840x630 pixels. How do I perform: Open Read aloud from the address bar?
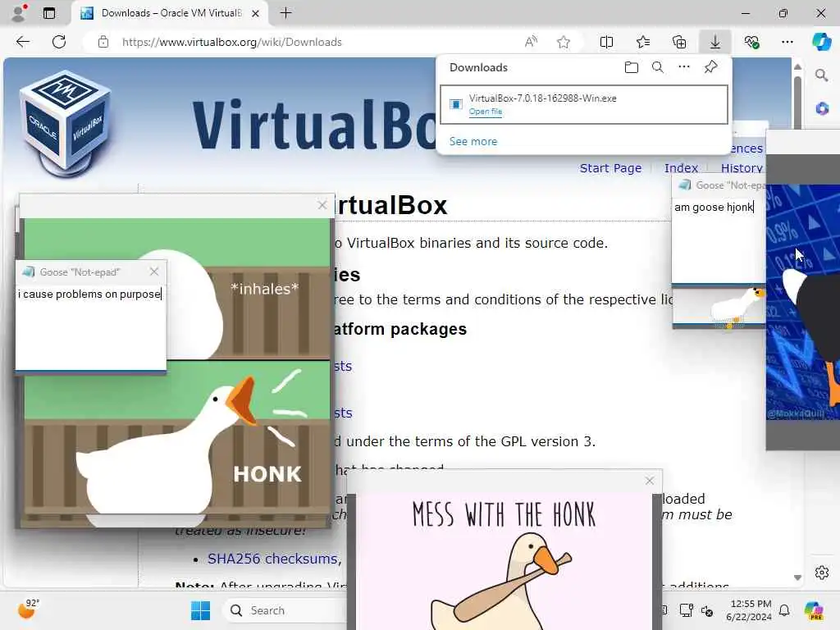point(531,42)
